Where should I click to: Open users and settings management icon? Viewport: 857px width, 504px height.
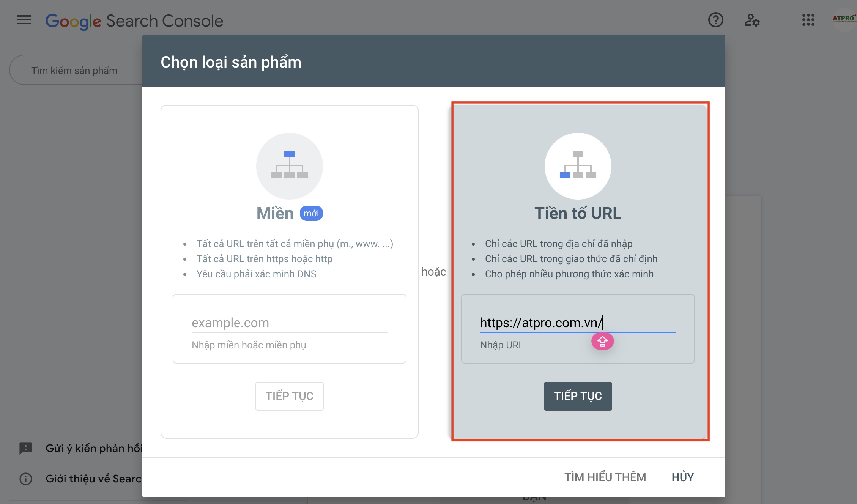pos(751,20)
